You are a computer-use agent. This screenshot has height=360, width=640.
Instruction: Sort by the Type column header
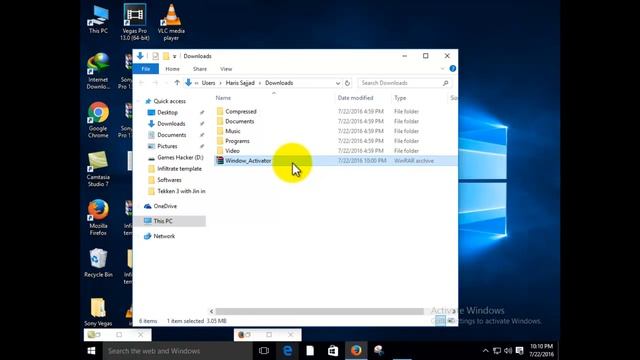[x=400, y=98]
